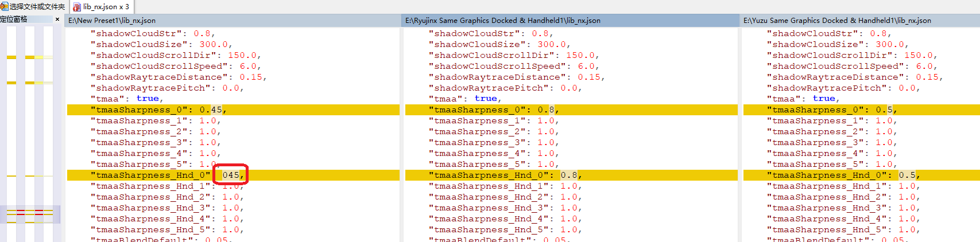Click tmaaSharpness_Hnd_5 line in Yuzu pane
Screen dimensions: 980x242
[x=843, y=229]
